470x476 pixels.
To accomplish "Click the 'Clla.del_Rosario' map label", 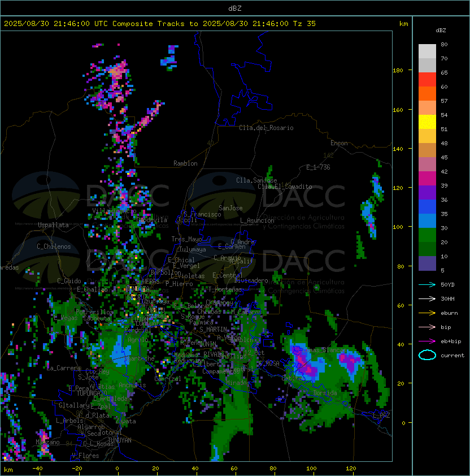I will [x=266, y=128].
